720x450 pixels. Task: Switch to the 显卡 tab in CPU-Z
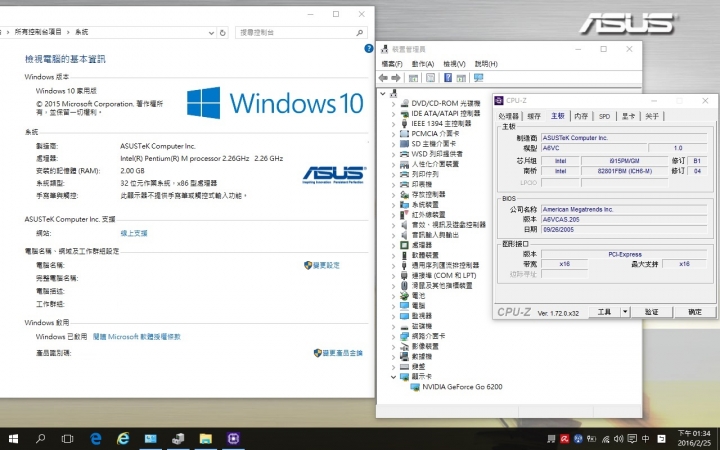point(628,116)
